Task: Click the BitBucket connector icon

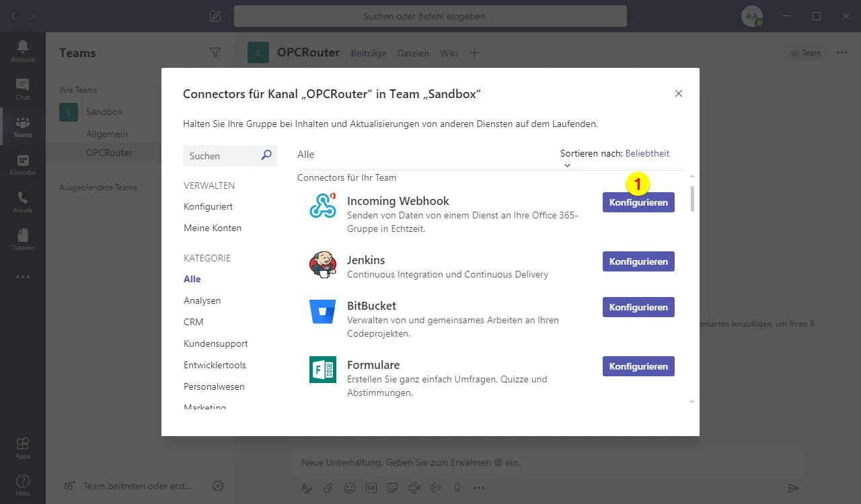Action: [323, 312]
